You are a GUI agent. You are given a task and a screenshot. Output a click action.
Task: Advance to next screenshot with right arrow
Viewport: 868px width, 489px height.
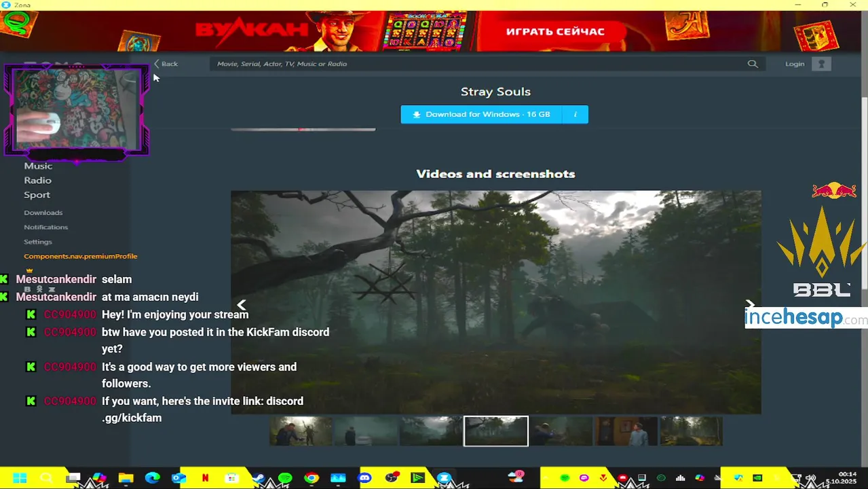(x=750, y=305)
